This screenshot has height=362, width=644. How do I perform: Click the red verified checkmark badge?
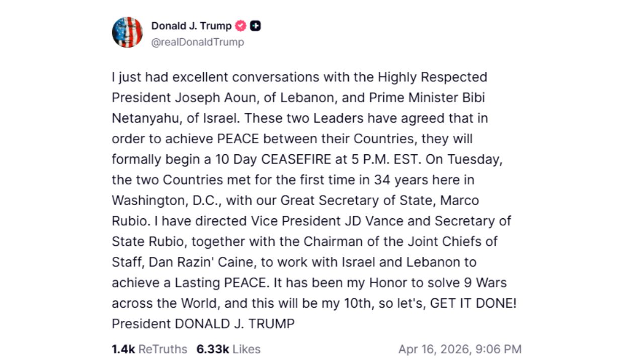coord(241,26)
